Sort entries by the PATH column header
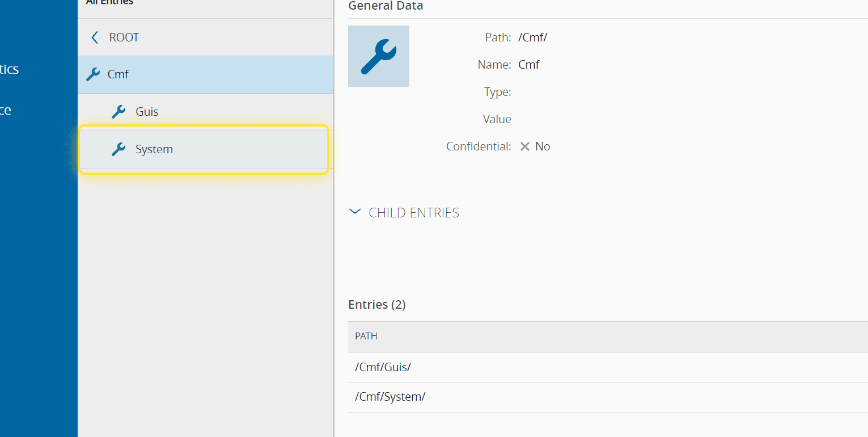Viewport: 868px width, 437px height. tap(366, 336)
